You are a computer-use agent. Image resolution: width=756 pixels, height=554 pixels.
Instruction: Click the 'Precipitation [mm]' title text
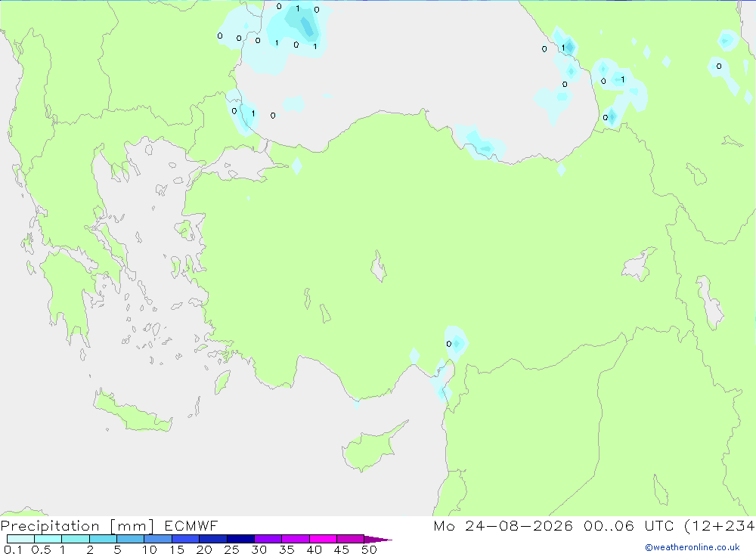[x=77, y=526]
